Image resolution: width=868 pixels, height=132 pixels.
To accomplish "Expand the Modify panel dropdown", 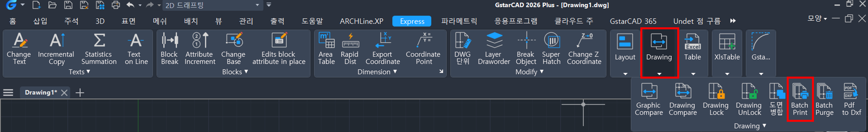I will (529, 72).
